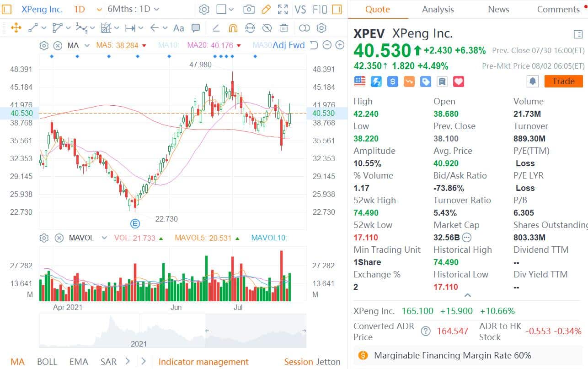Click the MA5 red color indicator marker
This screenshot has width=588, height=369.
(x=144, y=45)
